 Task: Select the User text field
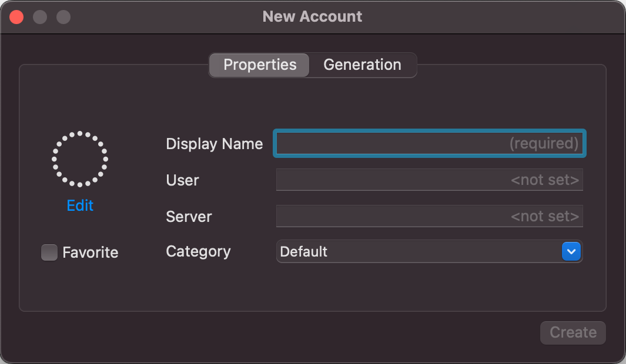tap(429, 180)
